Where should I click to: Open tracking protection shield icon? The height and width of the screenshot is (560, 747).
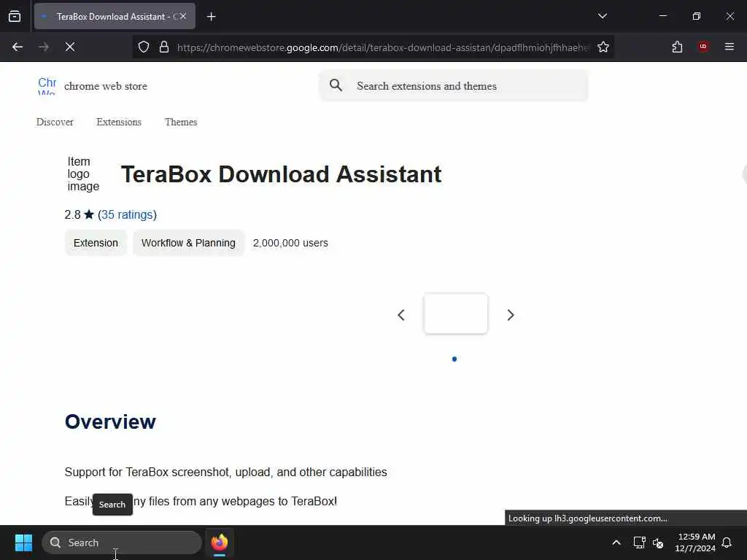tap(144, 47)
